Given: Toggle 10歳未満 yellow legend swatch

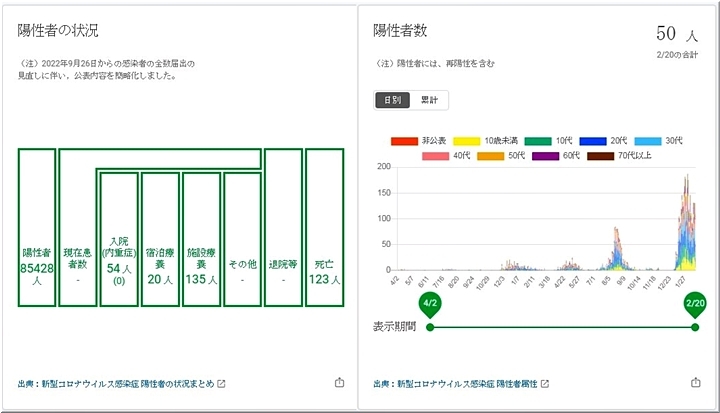Looking at the screenshot, I should (466, 141).
